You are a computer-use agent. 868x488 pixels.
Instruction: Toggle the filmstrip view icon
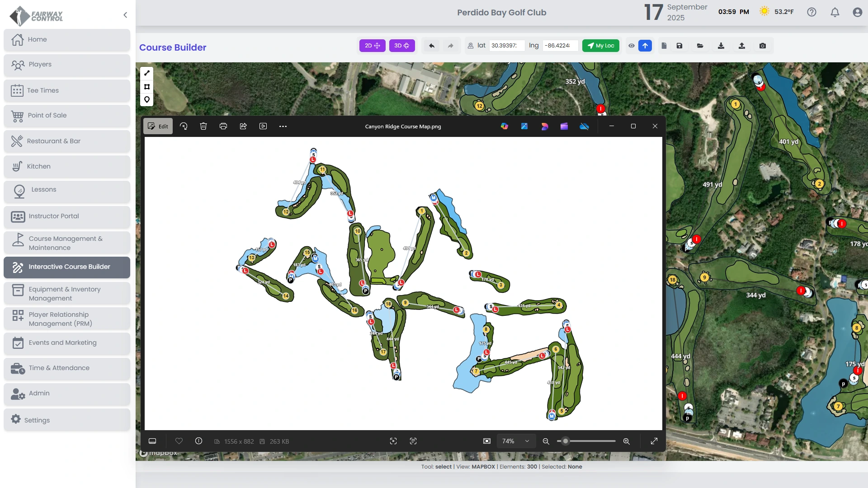[152, 441]
